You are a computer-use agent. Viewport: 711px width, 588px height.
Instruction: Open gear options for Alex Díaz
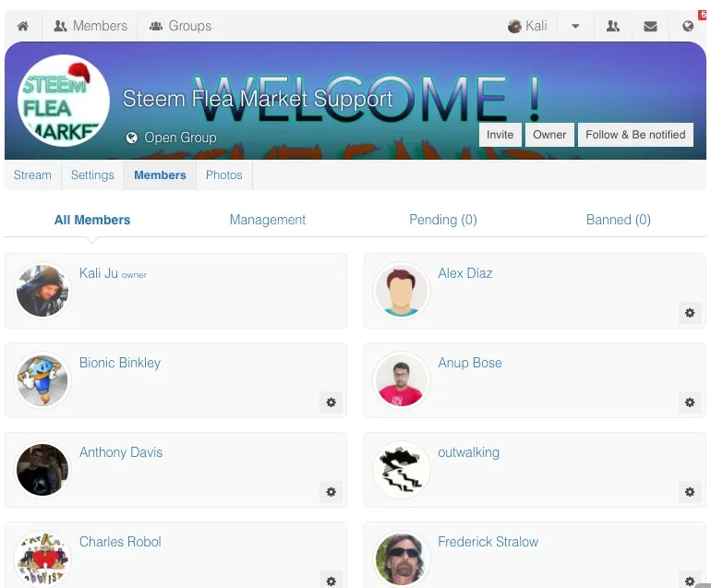point(690,313)
